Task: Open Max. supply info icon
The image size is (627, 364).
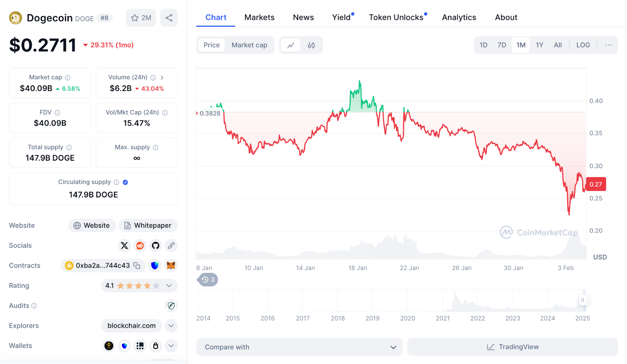Action: [156, 147]
